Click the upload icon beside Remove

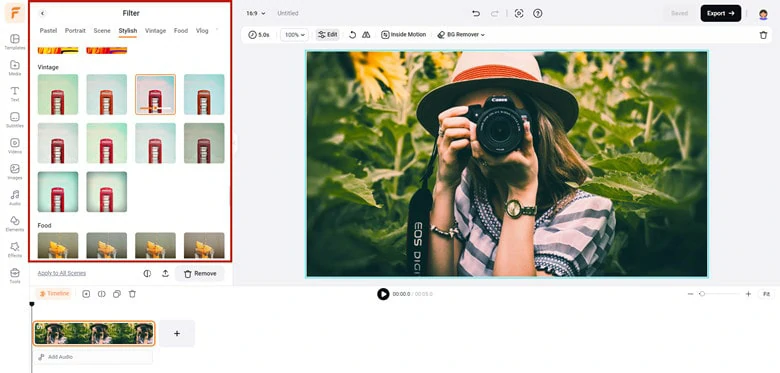point(165,274)
